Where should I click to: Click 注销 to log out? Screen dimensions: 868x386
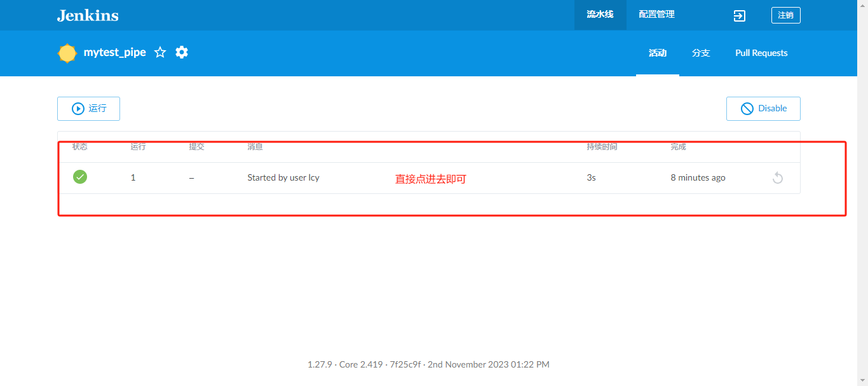pyautogui.click(x=785, y=15)
